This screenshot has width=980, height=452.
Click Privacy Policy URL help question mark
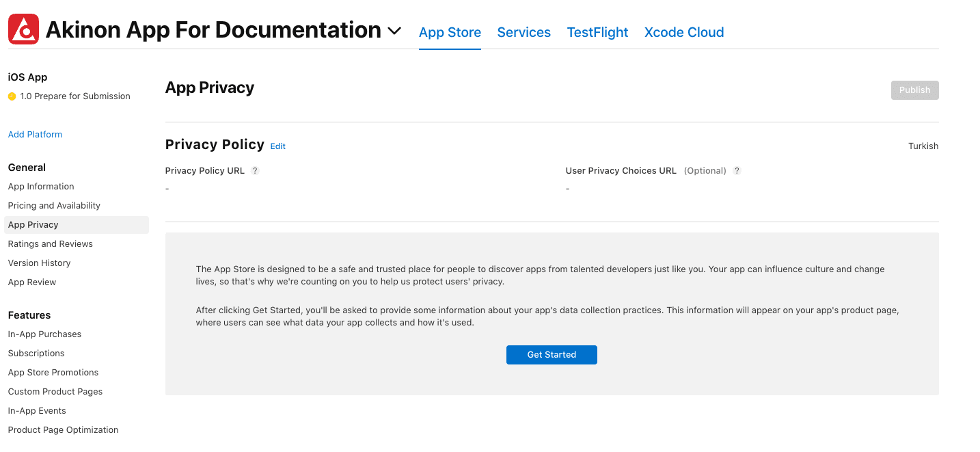click(255, 171)
